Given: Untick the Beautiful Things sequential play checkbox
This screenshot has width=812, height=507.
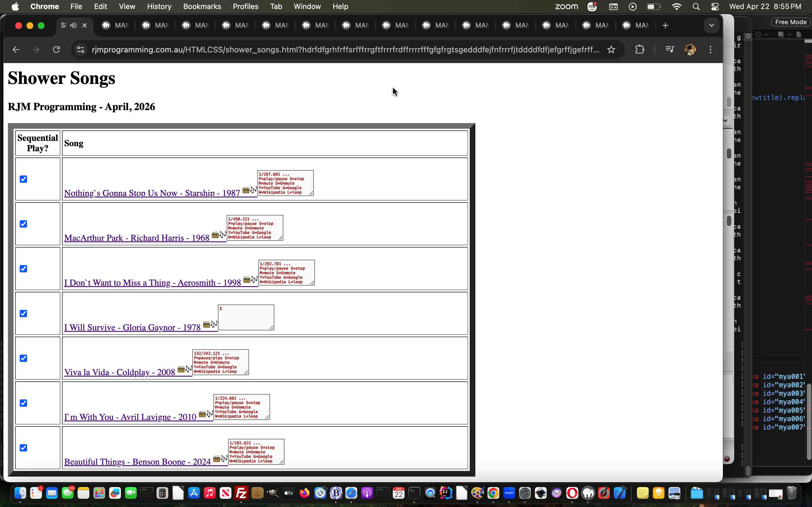Looking at the screenshot, I should [x=23, y=448].
